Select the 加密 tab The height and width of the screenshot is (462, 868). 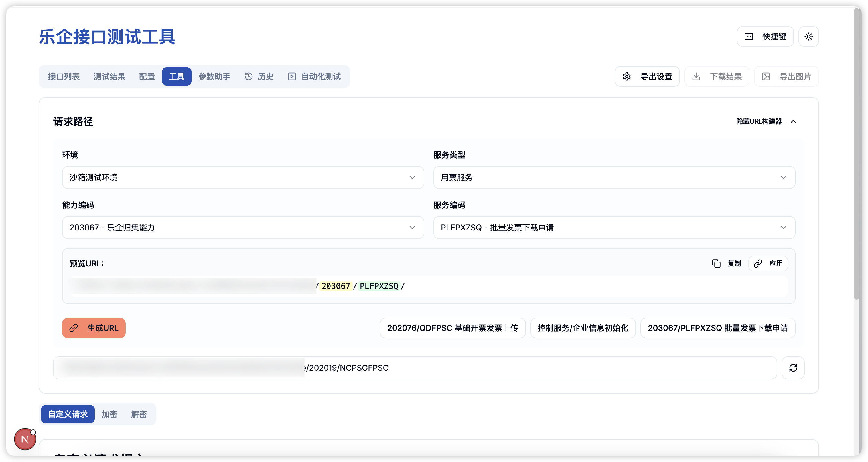pyautogui.click(x=109, y=414)
